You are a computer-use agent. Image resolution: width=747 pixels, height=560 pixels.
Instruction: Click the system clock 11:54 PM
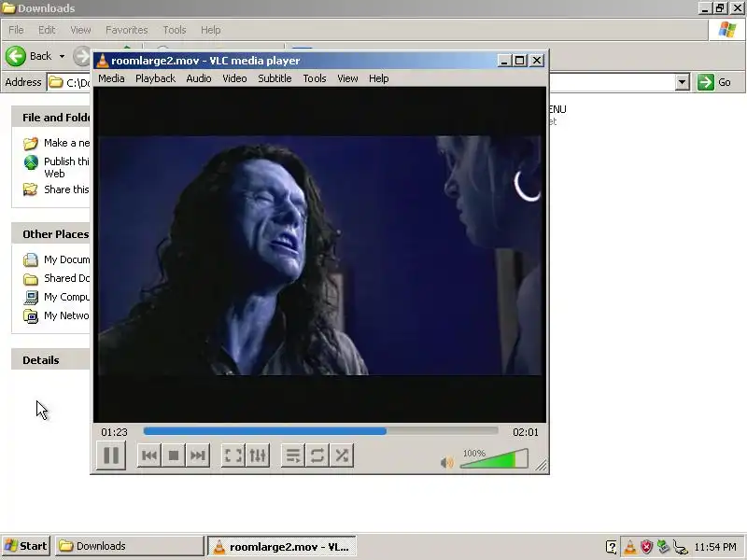click(x=715, y=547)
